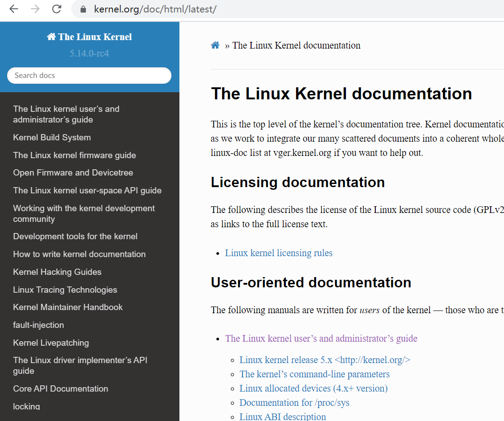Click the Search docs field
The height and width of the screenshot is (421, 504).
coord(89,76)
